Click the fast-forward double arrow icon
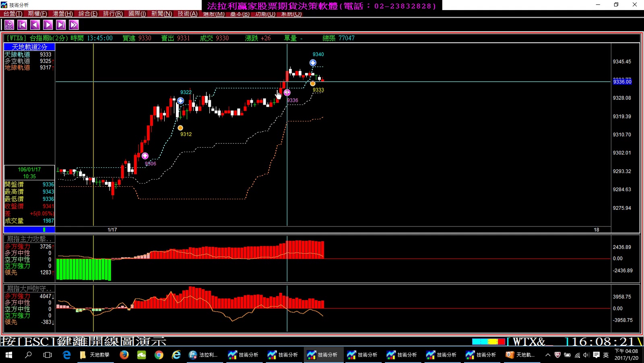Viewport: 644px width, 363px height. coord(74,25)
